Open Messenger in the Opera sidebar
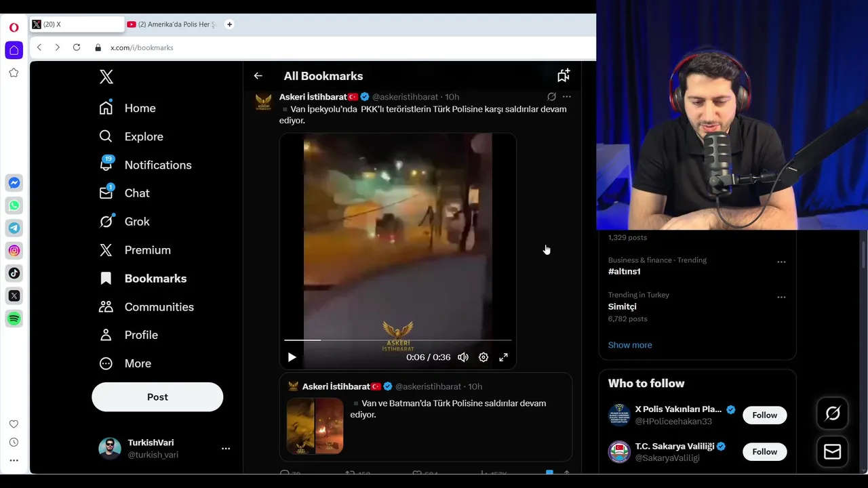This screenshot has width=868, height=488. [14, 183]
